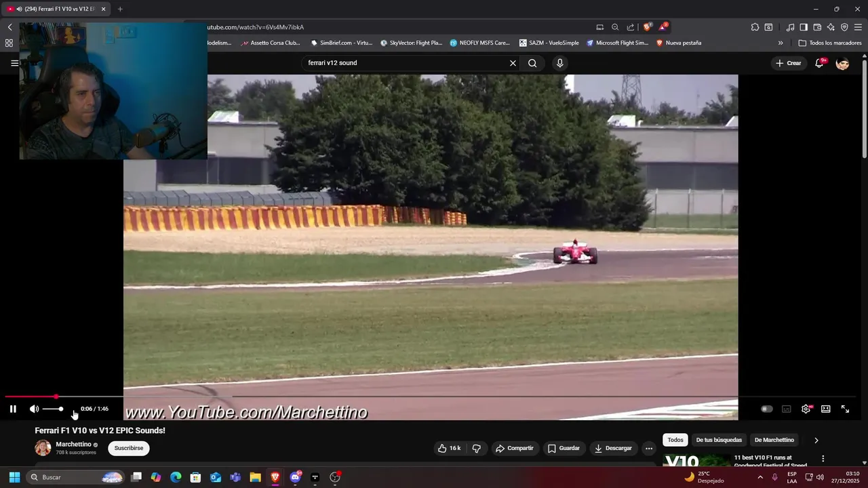This screenshot has height=488, width=868.
Task: Click the YouTube search magnifier button
Action: (x=532, y=63)
